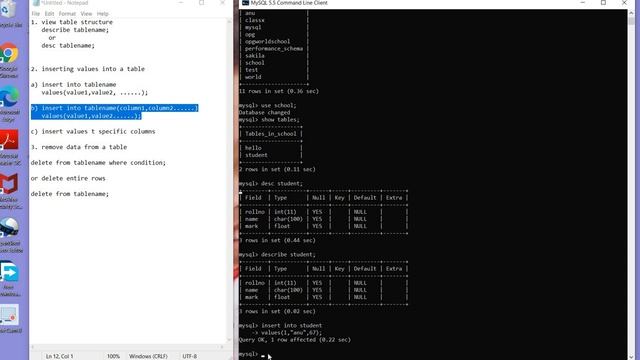Click 'Windows (CRLF)' in Notepad status bar
The width and height of the screenshot is (640, 360).
coord(148,356)
